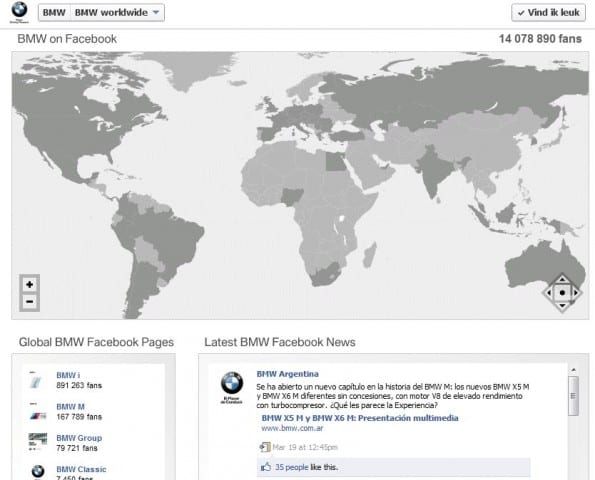Select India on the fan map

(x=433, y=171)
